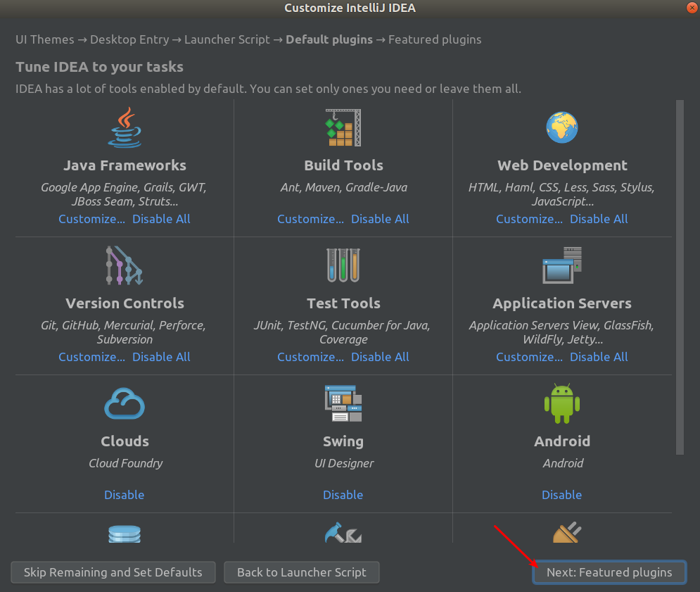This screenshot has width=700, height=592.
Task: Disable the Android plugin
Action: click(x=562, y=495)
